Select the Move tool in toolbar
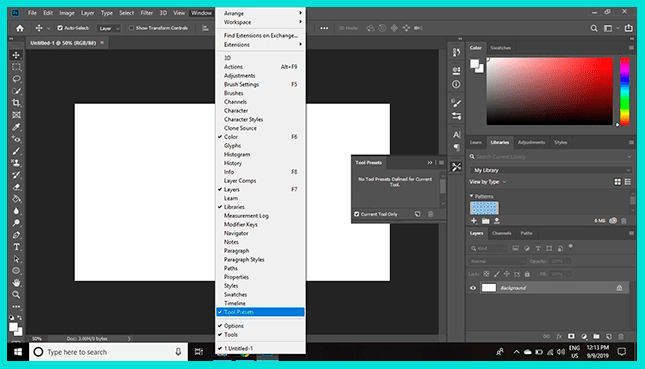645x369 pixels. (16, 55)
